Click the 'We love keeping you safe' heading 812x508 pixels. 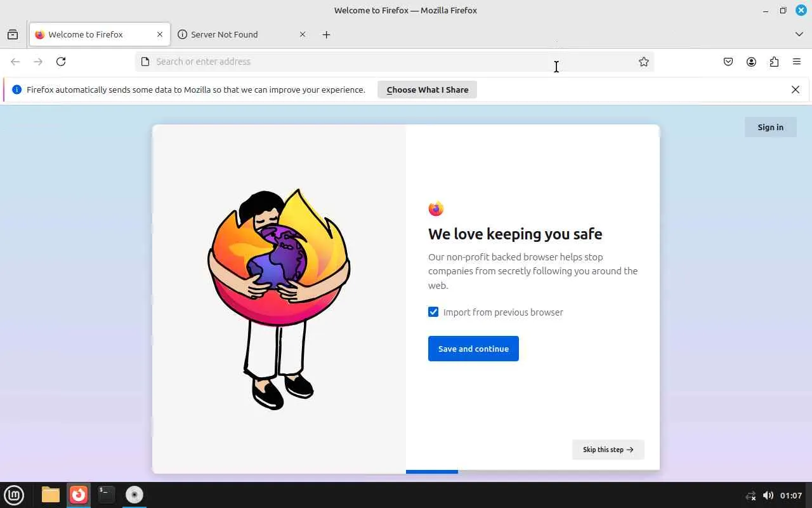pos(515,234)
